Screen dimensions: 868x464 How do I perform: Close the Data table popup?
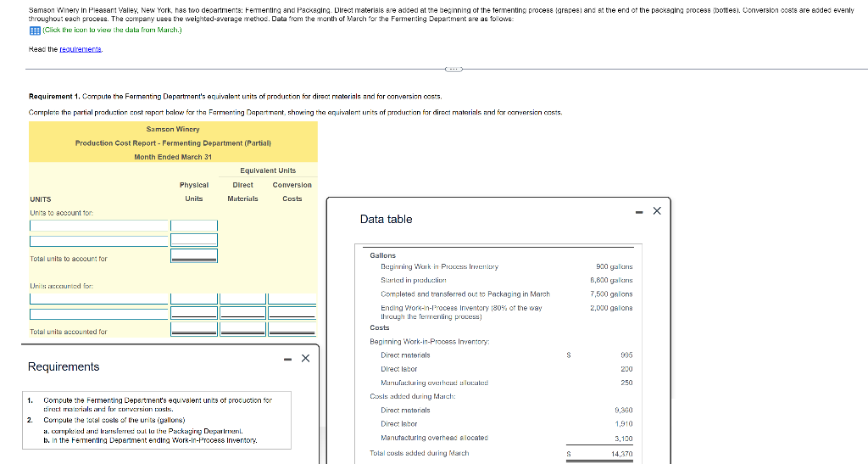tap(657, 211)
